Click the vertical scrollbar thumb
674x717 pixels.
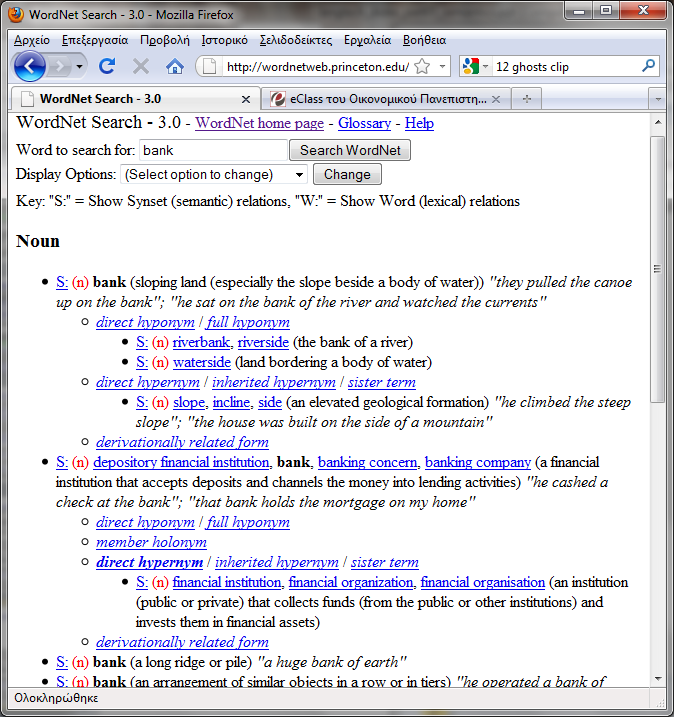tap(658, 269)
